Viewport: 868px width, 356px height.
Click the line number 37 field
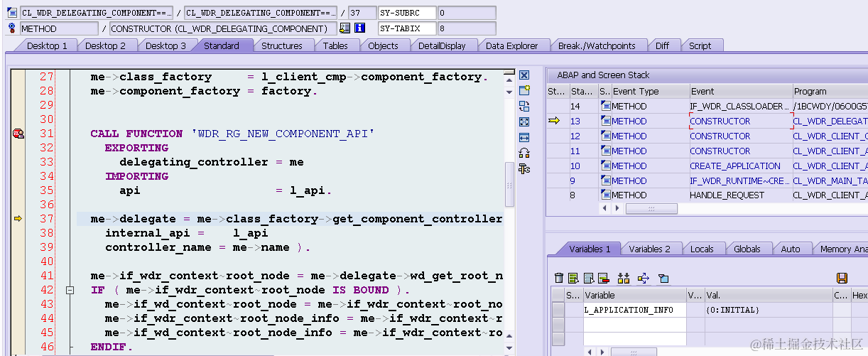(x=362, y=13)
